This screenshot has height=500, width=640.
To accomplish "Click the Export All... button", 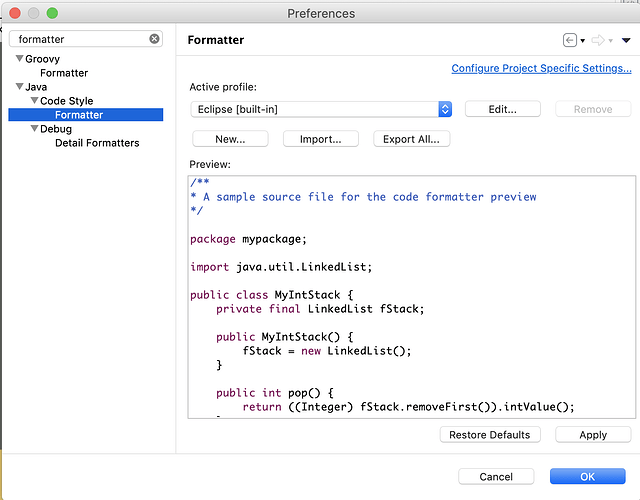I will coord(411,139).
